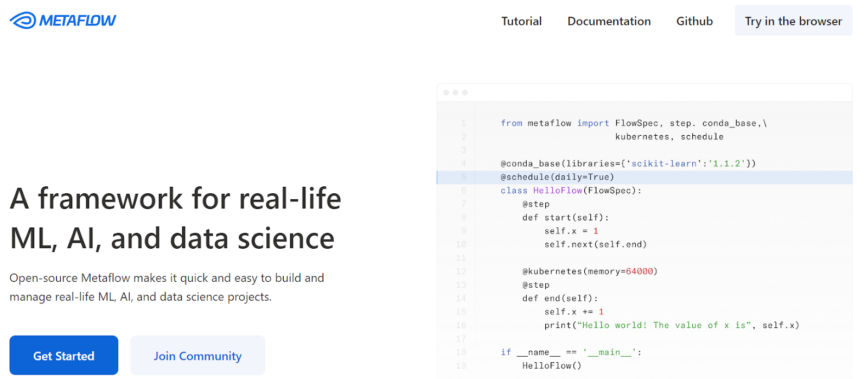Screen dimensions: 868x379
Task: Click the 'self.next(self.end)' code line
Action: click(596, 244)
